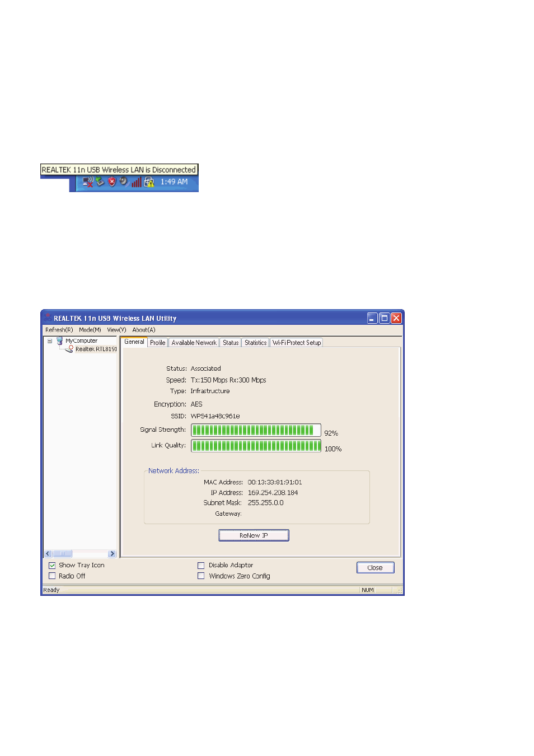Click the window resize grip in status bar
534x756 pixels.
pos(400,591)
